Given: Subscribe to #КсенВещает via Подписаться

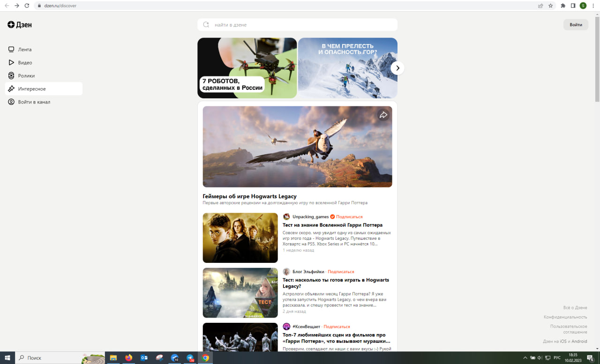Looking at the screenshot, I should [x=337, y=327].
